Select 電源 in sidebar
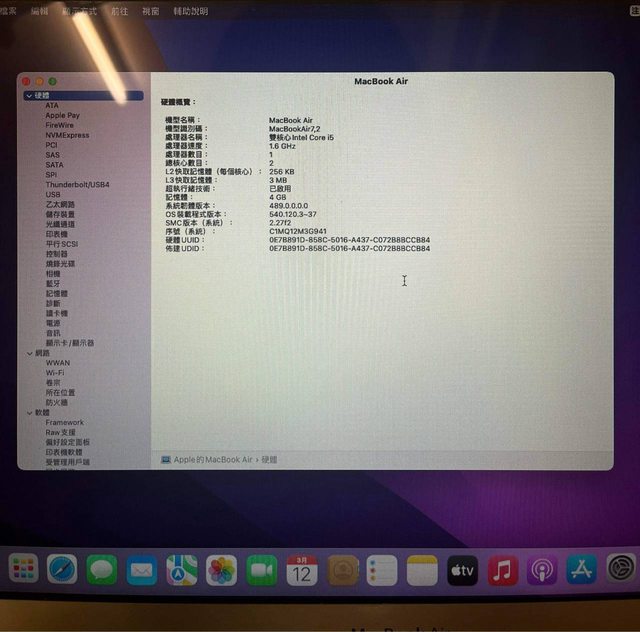640x632 pixels. [x=53, y=323]
